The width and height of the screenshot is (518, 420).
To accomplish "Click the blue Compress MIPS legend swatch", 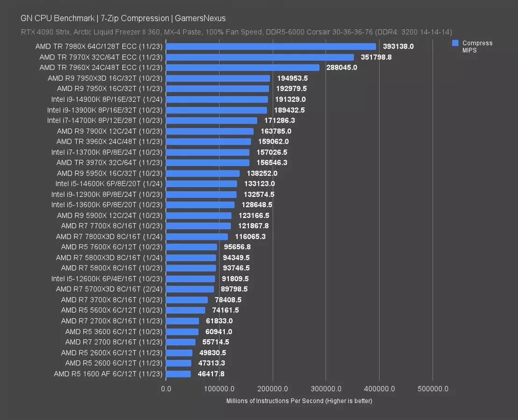I will [x=455, y=43].
